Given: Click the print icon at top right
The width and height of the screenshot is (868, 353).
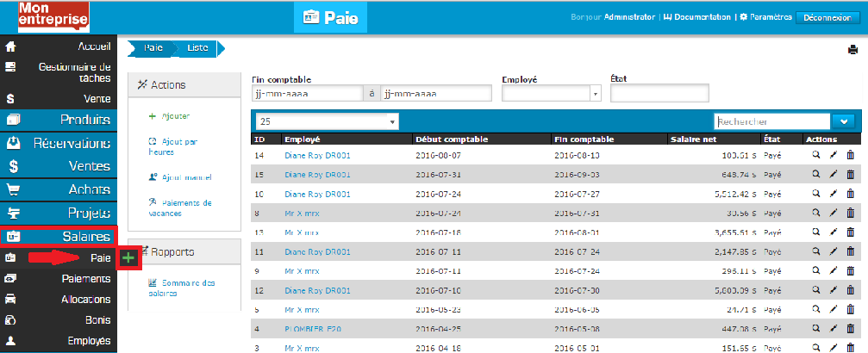Looking at the screenshot, I should (852, 50).
